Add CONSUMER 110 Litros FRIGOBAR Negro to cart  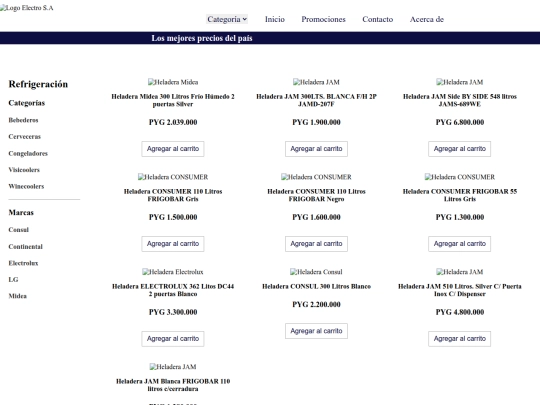(316, 244)
